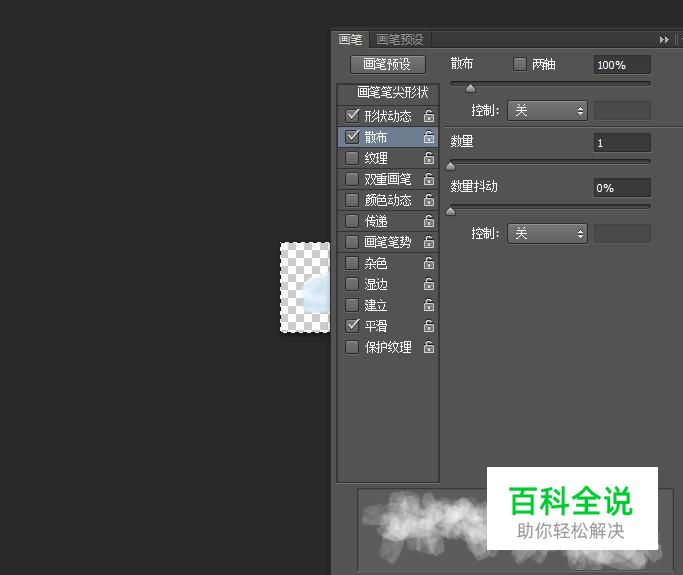Toggle lock icon for 纹理
The image size is (683, 575).
429,158
